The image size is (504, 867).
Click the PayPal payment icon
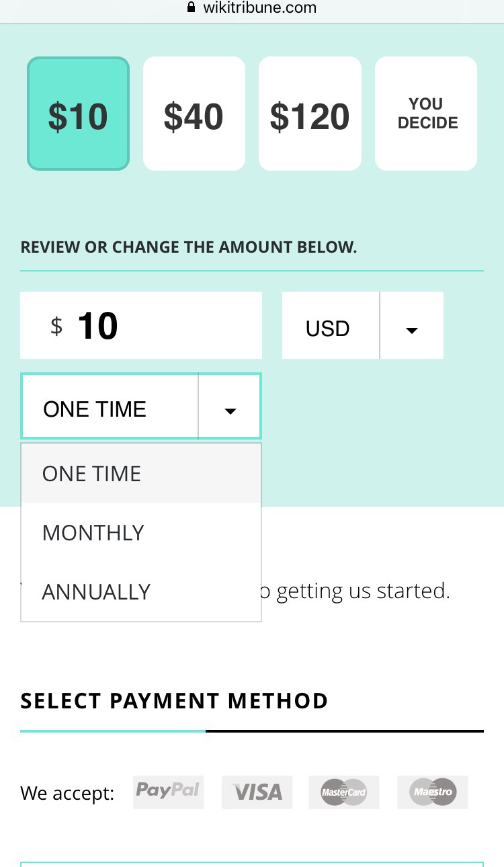168,792
